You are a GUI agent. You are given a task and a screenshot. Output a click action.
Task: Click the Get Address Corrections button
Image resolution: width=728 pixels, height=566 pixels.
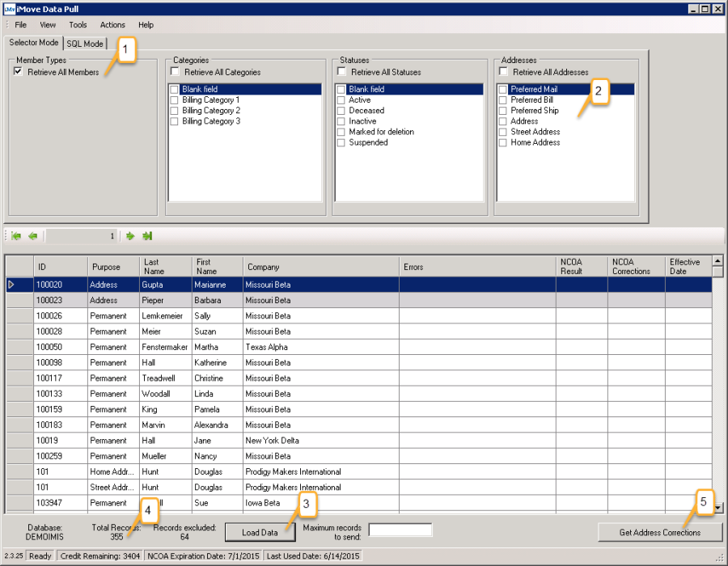(x=660, y=532)
